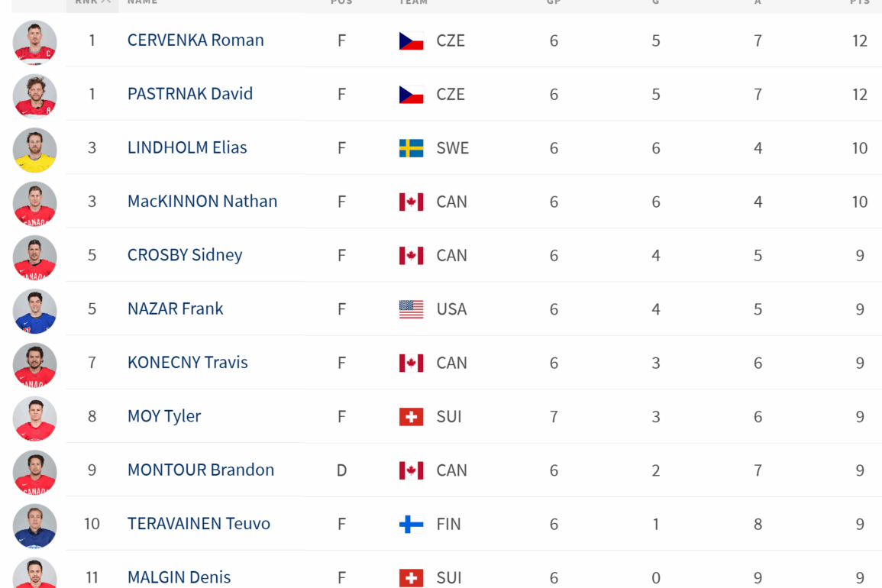Viewport: 882px width, 588px height.
Task: Open MacKINNON Nathan player profile link
Action: [x=202, y=201]
